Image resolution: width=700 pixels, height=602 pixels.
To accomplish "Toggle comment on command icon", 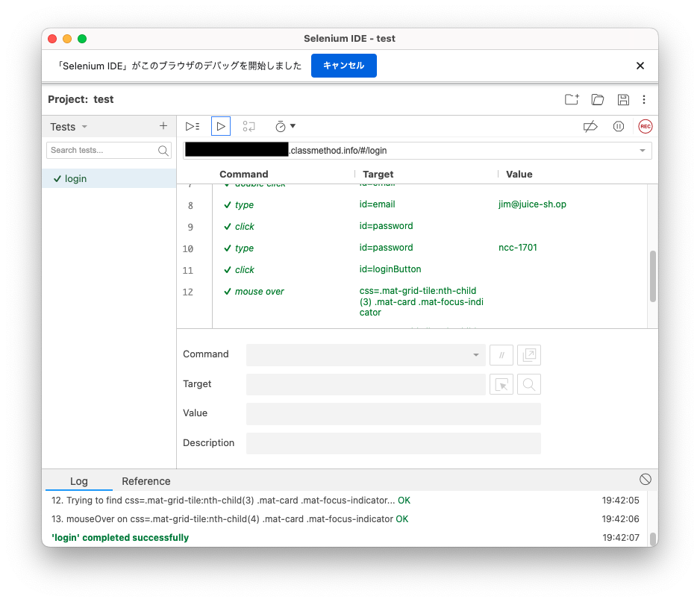I will pos(501,355).
